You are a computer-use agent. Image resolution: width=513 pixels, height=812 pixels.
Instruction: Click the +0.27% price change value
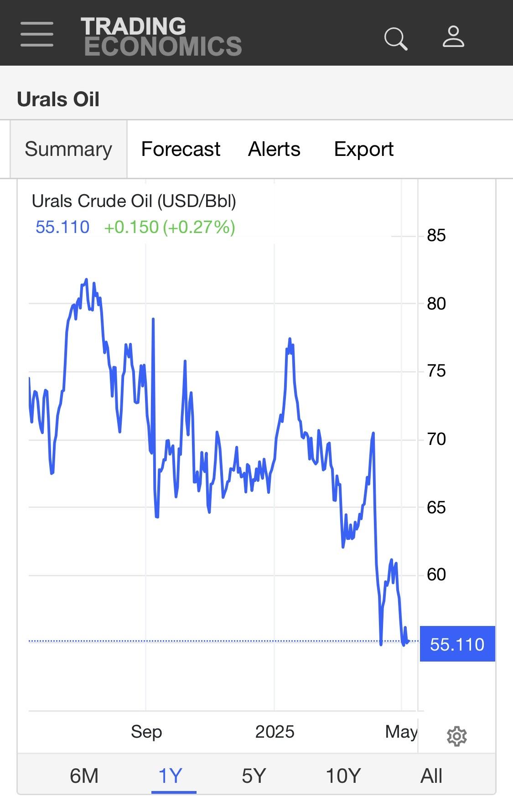click(199, 227)
